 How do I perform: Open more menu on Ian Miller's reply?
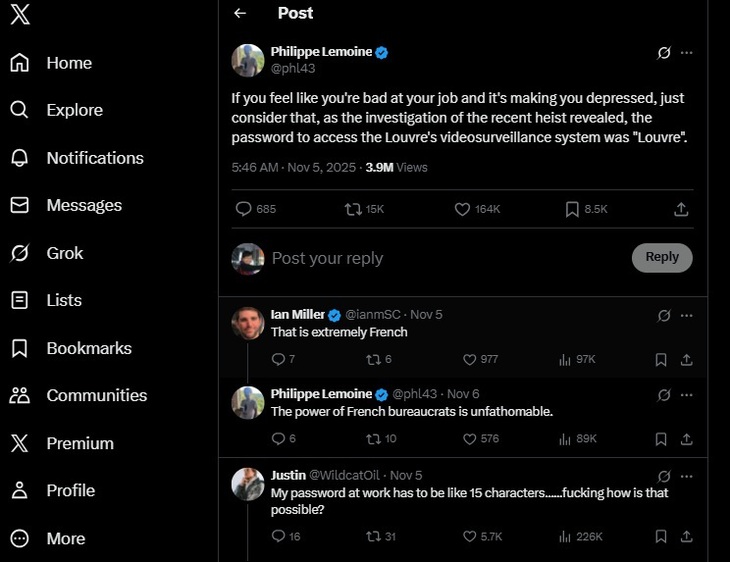[686, 315]
